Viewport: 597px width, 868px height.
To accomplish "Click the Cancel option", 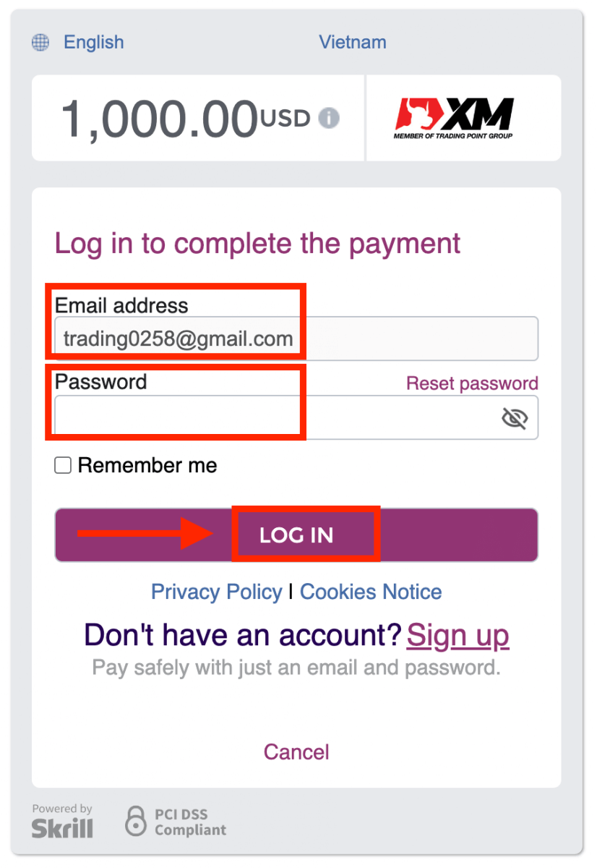I will pos(296,752).
